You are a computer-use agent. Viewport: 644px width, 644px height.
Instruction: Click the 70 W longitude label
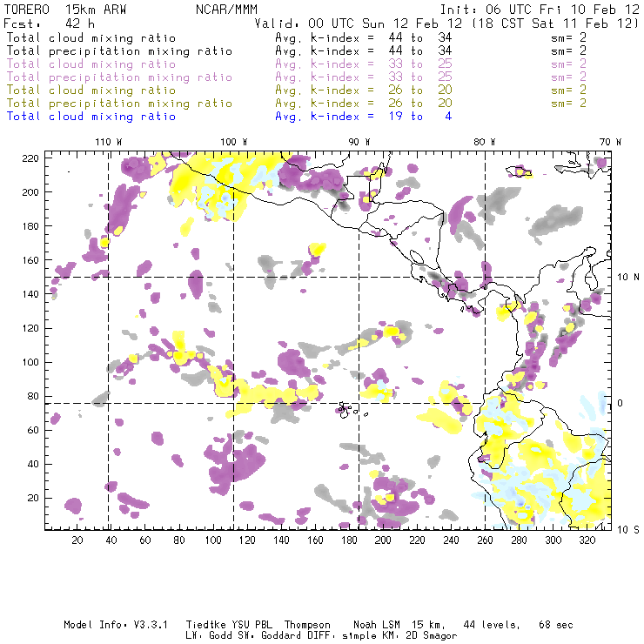point(611,142)
